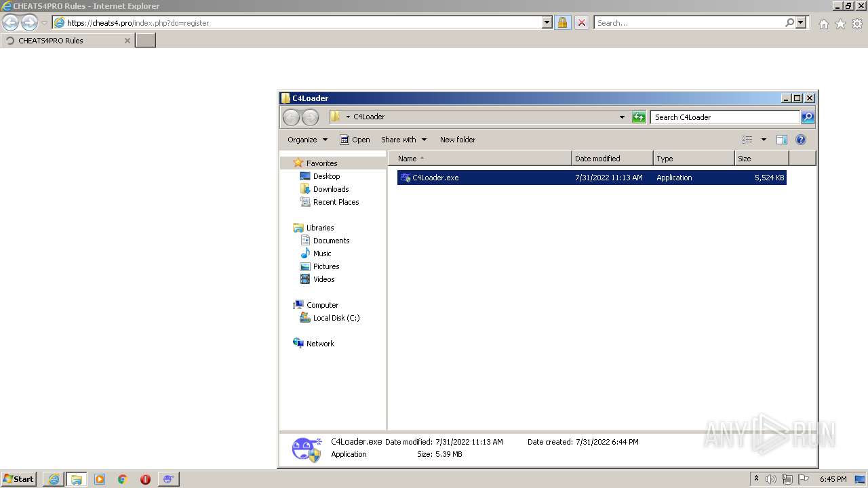Viewport: 868px width, 488px height.
Task: Click the 5,524 KB size cell
Action: 769,178
